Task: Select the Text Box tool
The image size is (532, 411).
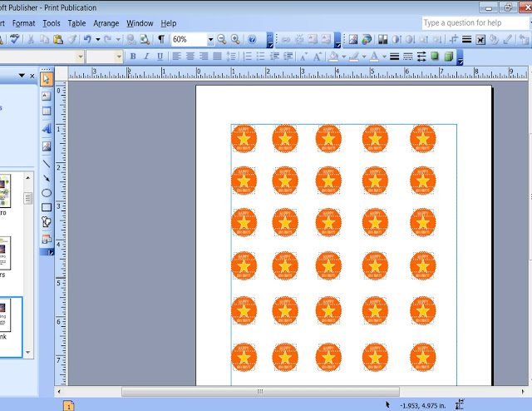Action: tap(47, 97)
